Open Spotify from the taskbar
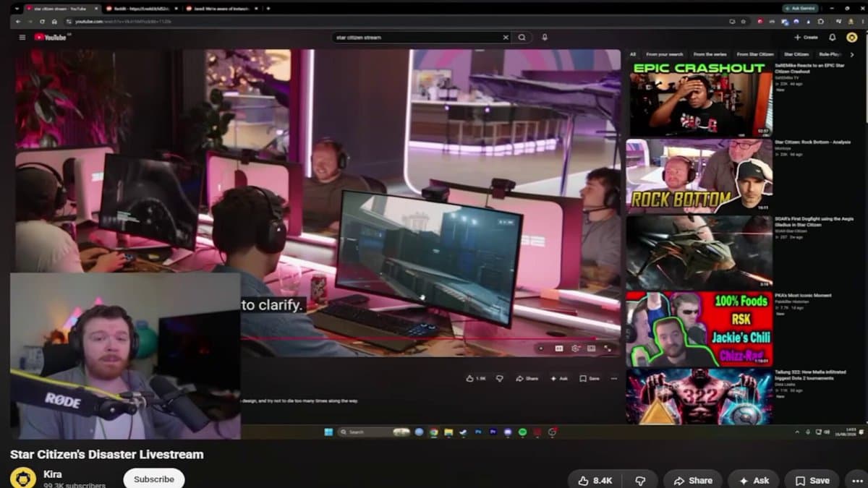This screenshot has height=488, width=868. [522, 432]
